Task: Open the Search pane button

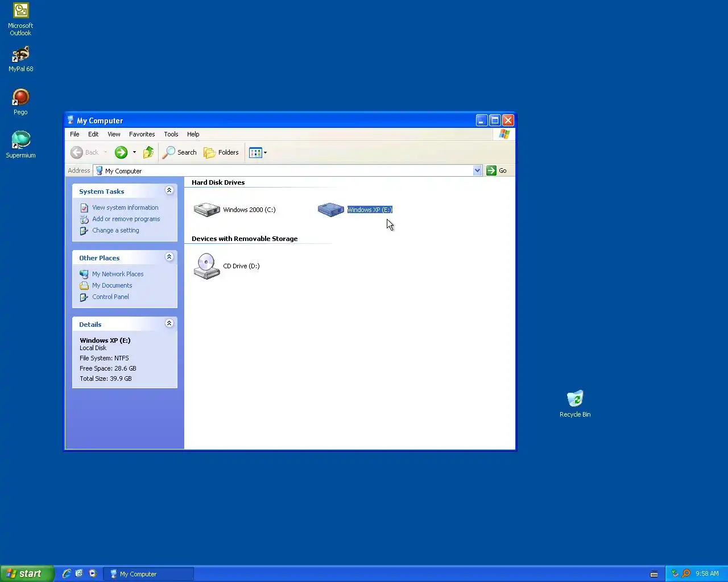Action: pos(180,152)
